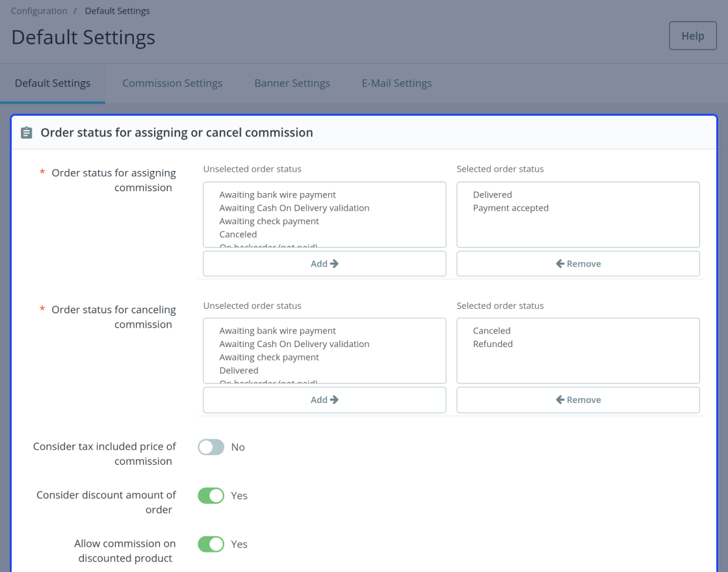
Task: Turn off Allow commission on discounted product
Action: pos(211,544)
